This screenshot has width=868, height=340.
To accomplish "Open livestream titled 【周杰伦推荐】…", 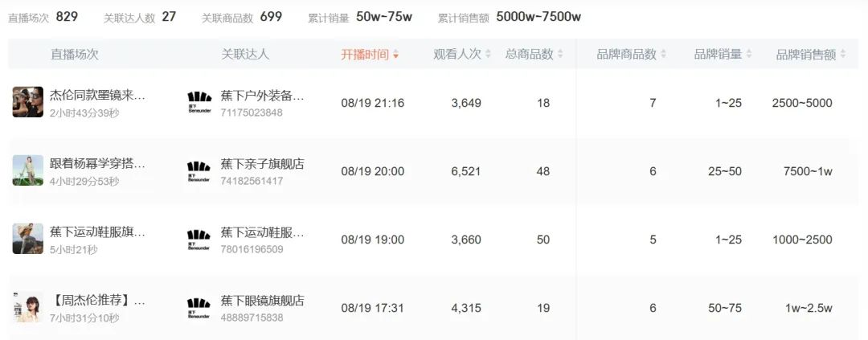I will pyautogui.click(x=97, y=301).
